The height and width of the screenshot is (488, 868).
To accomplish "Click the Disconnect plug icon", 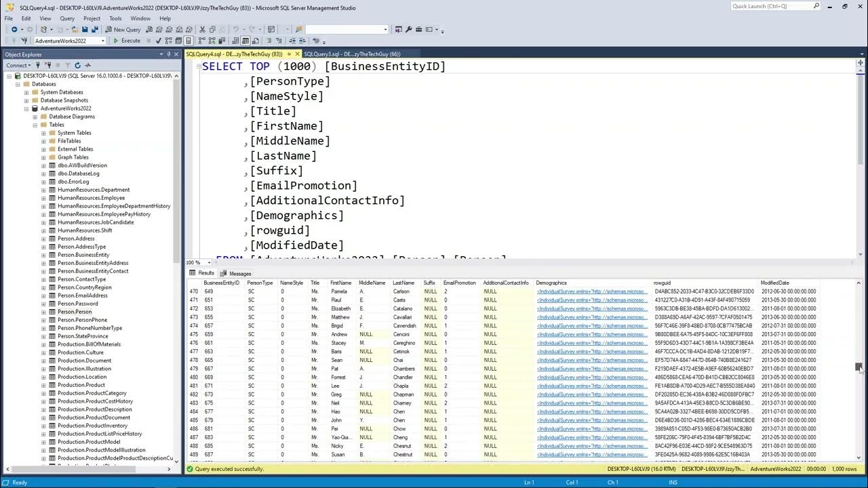I will [48, 65].
